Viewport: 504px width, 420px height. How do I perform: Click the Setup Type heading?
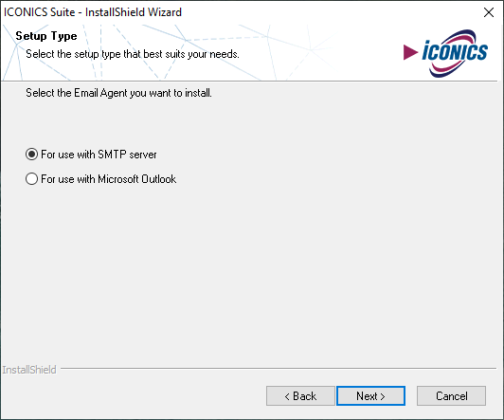click(46, 36)
